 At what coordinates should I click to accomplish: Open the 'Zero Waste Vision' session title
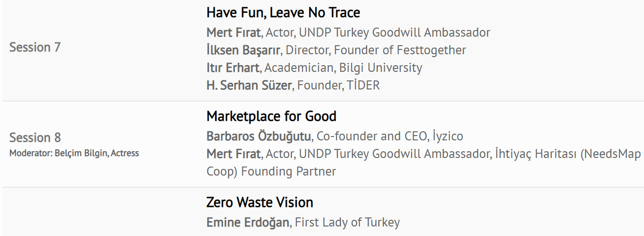pyautogui.click(x=259, y=203)
